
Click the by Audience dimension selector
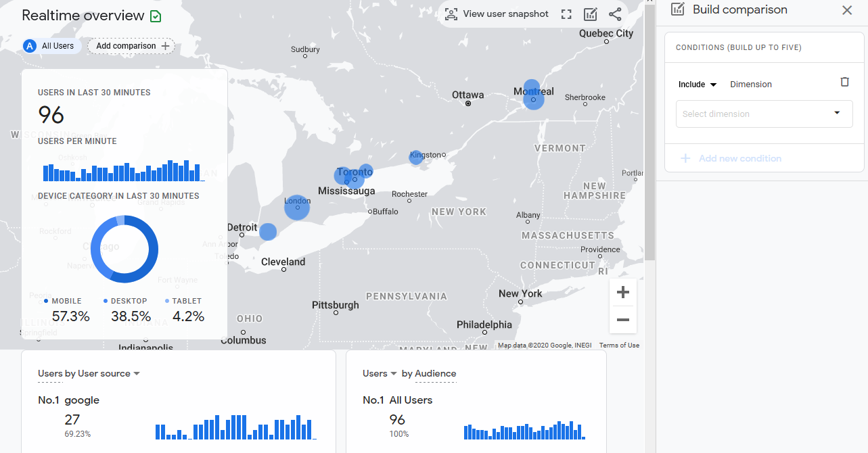[429, 374]
